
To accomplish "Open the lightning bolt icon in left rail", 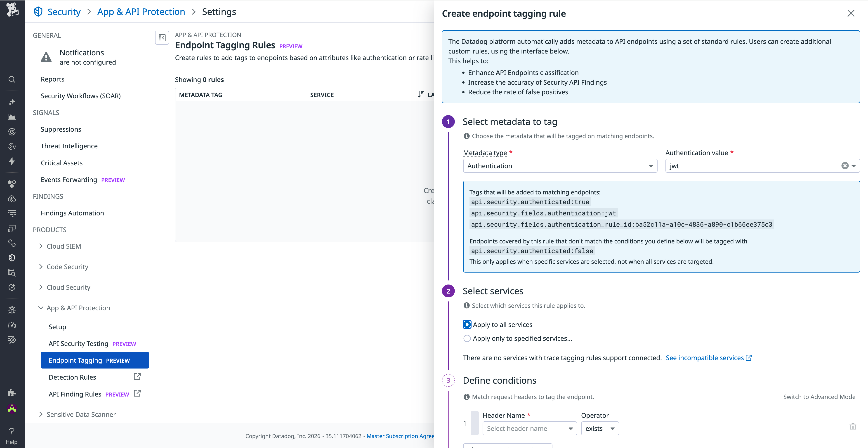I will click(12, 161).
